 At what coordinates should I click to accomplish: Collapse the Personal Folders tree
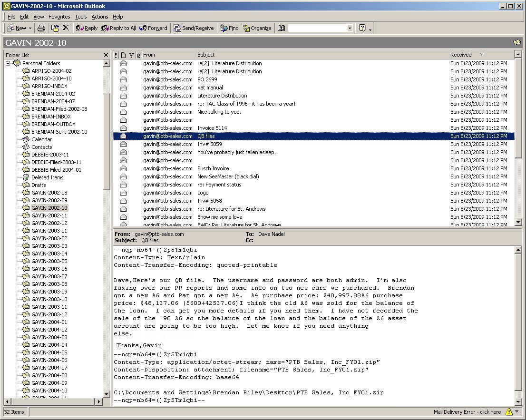click(8, 63)
